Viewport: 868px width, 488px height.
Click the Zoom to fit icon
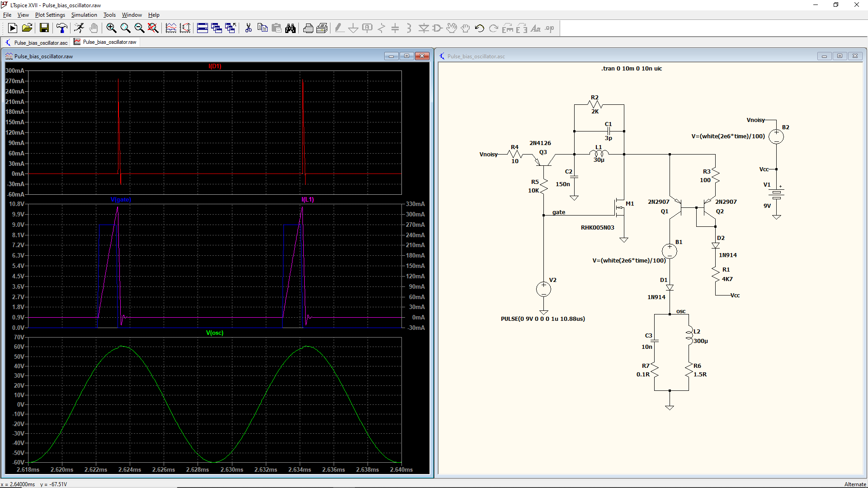153,28
